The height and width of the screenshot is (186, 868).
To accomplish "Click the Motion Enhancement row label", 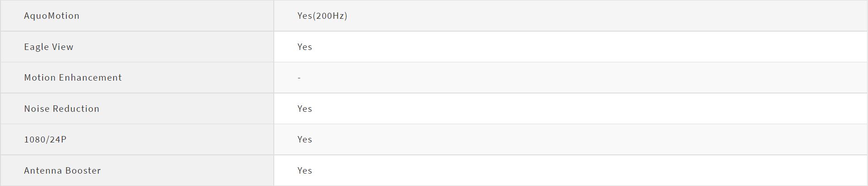I will pyautogui.click(x=73, y=77).
